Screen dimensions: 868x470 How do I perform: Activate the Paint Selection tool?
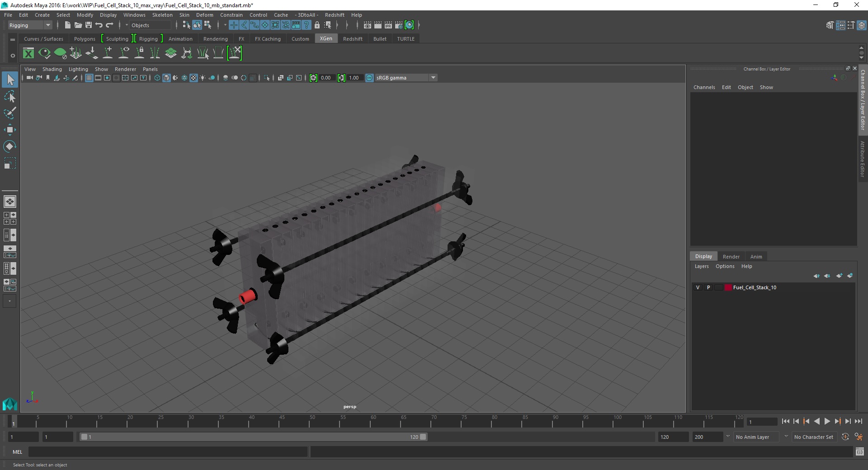(x=10, y=113)
